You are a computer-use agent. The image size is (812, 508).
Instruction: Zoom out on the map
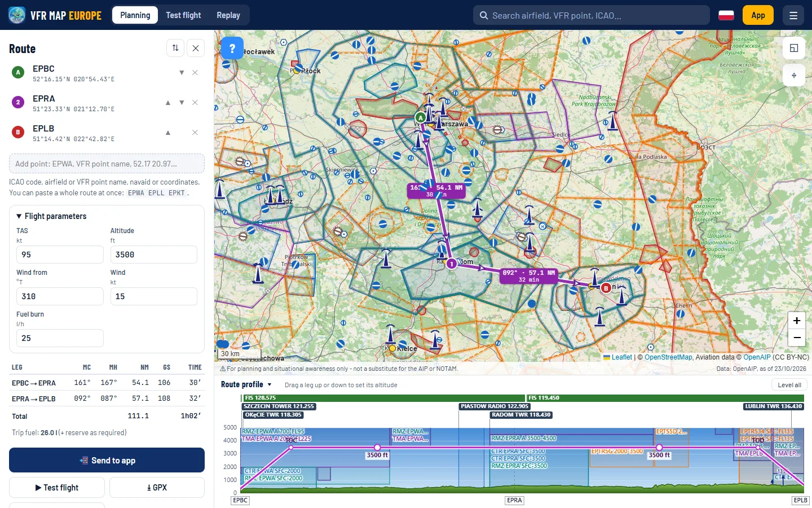[797, 338]
